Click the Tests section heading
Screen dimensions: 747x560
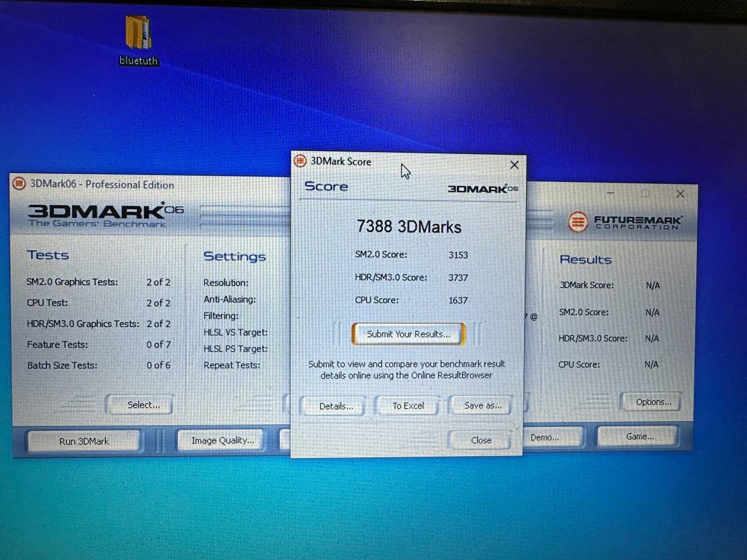[x=48, y=255]
